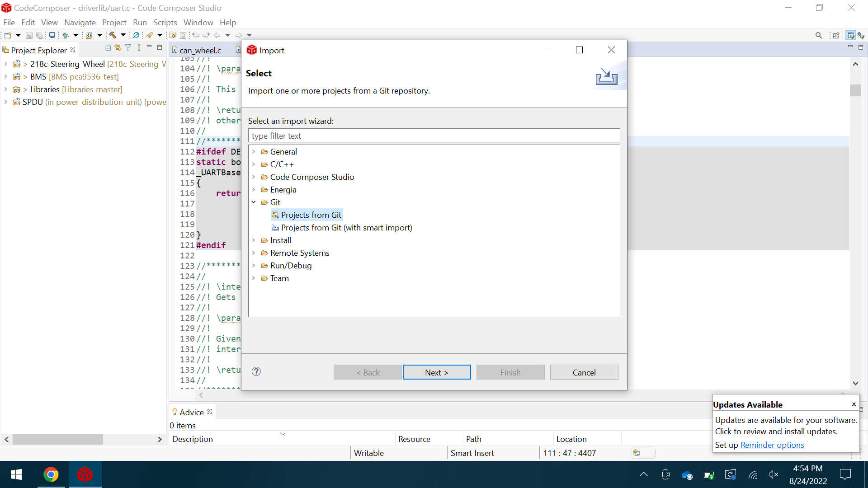This screenshot has height=488, width=868.
Task: Open the Build hammer dropdown arrow
Action: click(x=123, y=35)
